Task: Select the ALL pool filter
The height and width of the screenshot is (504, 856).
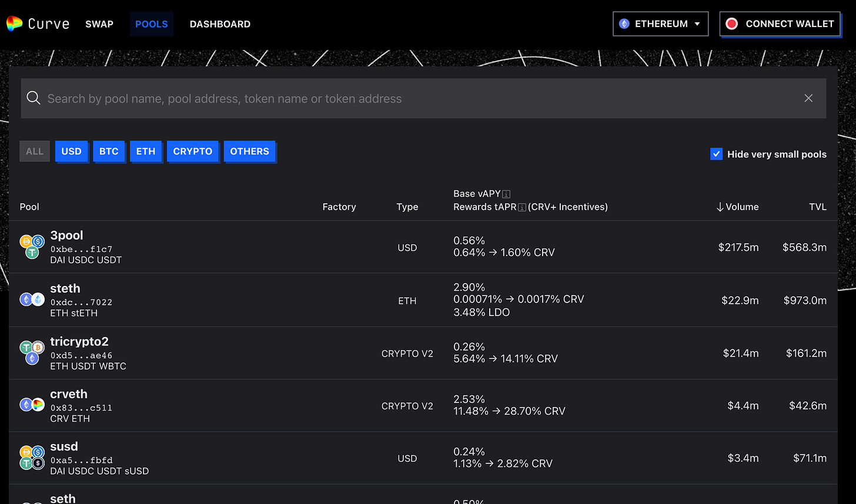Action: pyautogui.click(x=35, y=151)
